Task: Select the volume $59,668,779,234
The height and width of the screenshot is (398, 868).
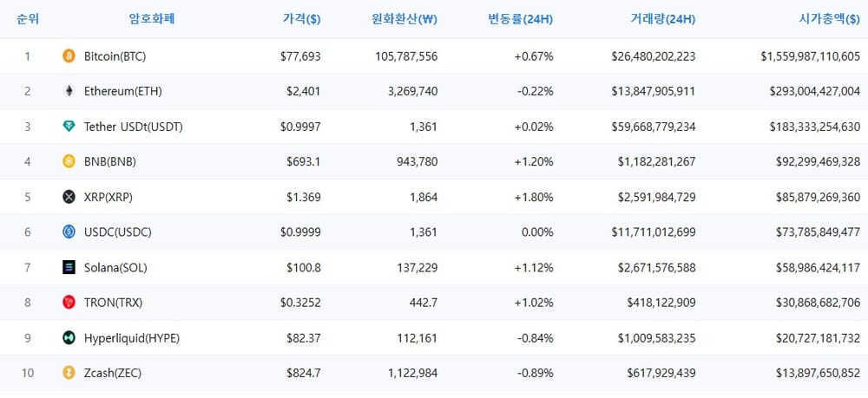Action: point(654,127)
